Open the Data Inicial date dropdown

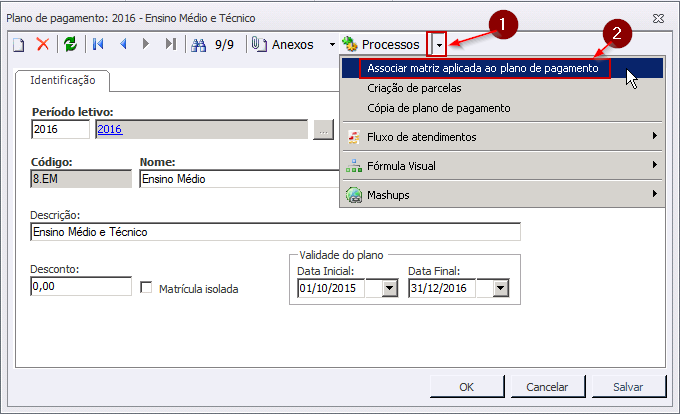pyautogui.click(x=389, y=288)
